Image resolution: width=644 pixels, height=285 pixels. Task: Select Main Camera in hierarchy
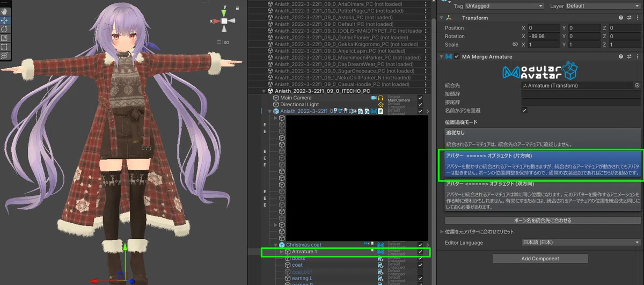point(296,98)
